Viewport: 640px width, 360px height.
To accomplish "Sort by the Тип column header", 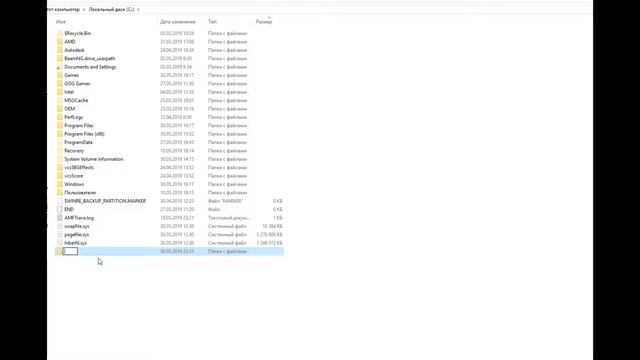I will click(212, 22).
